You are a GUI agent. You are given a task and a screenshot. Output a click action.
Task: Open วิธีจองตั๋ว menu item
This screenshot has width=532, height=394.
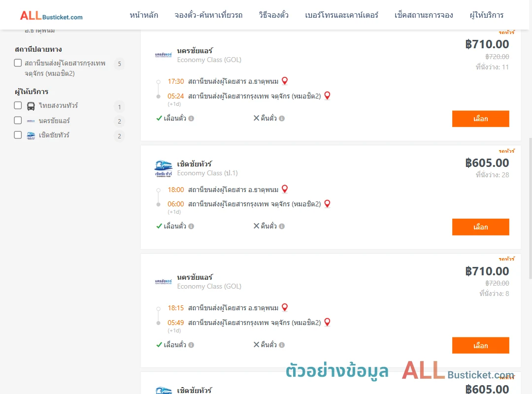tap(273, 15)
